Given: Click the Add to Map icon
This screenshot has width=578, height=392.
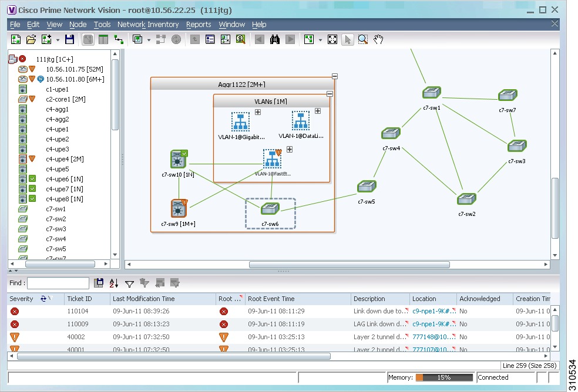Looking at the screenshot, I should [46, 39].
